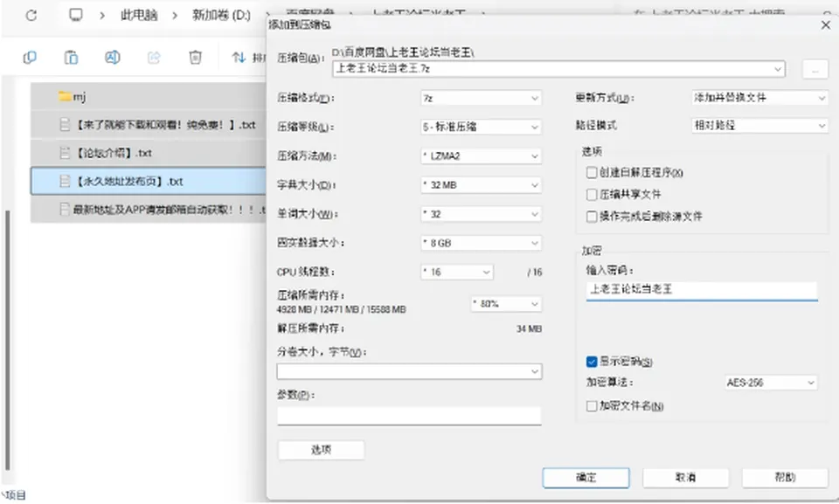The height and width of the screenshot is (504, 839).
Task: Select the 【论坛介绍】.txt file
Action: (149, 153)
